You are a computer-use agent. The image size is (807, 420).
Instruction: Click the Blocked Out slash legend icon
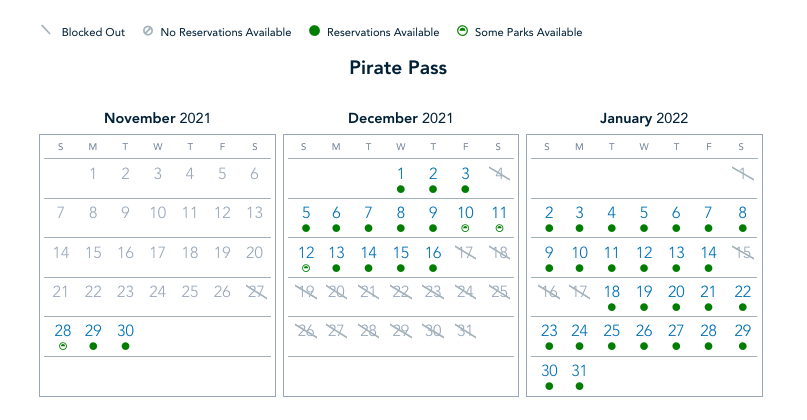(45, 32)
